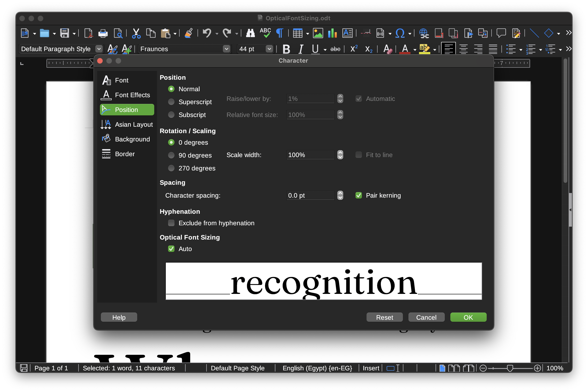This screenshot has height=392, width=588.
Task: Click the Print icon in toolbar
Action: [x=103, y=33]
